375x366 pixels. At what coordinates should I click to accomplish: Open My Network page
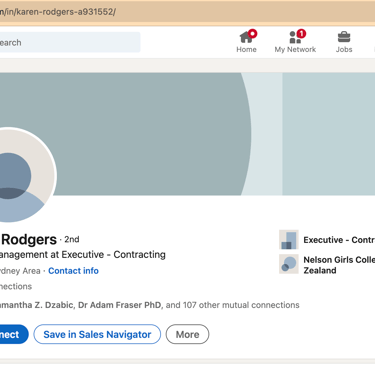pyautogui.click(x=295, y=42)
